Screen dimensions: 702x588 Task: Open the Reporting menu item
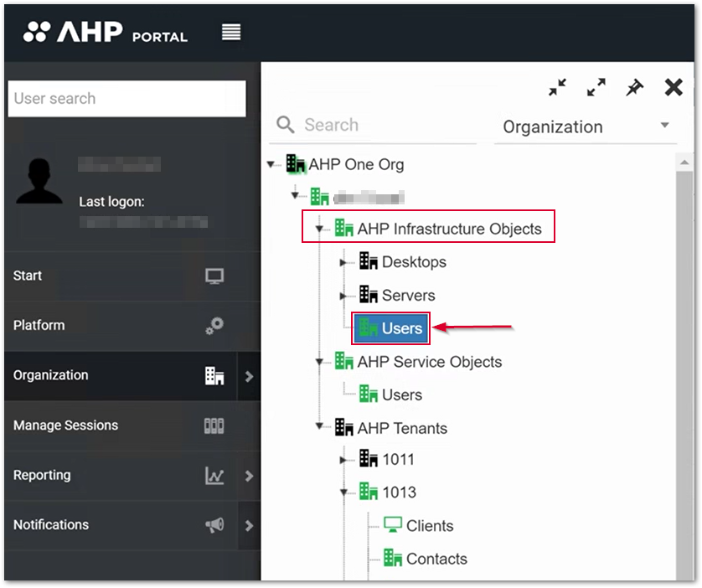coord(121,475)
